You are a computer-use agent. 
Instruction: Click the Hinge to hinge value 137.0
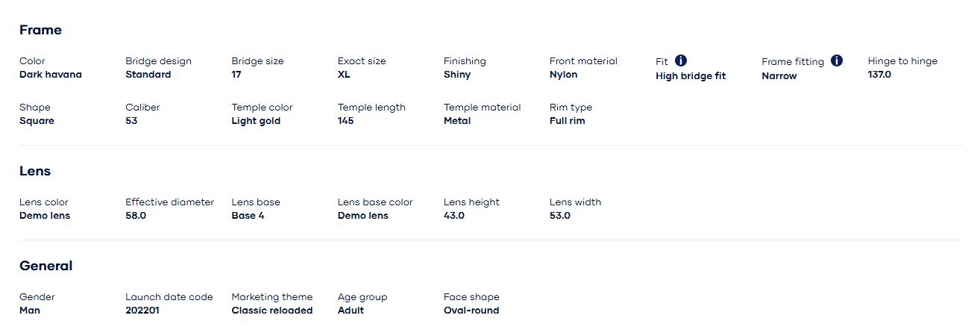[x=879, y=75]
